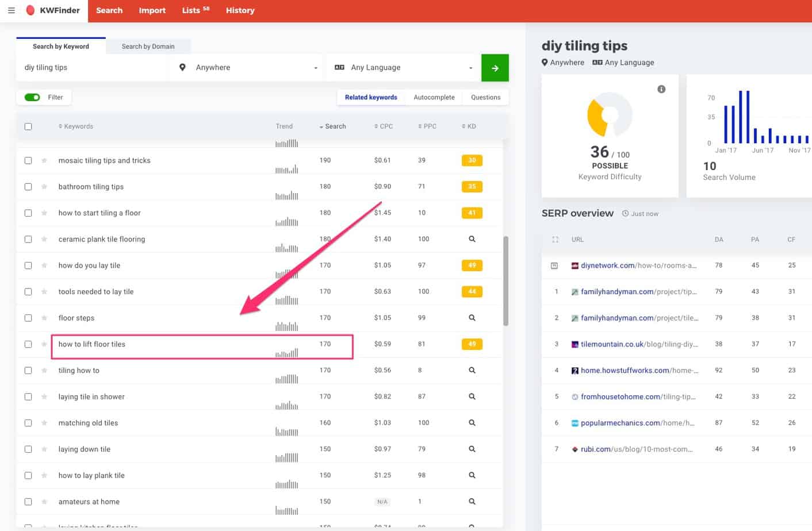Open the Autocomplete tab
812x531 pixels.
click(x=434, y=98)
